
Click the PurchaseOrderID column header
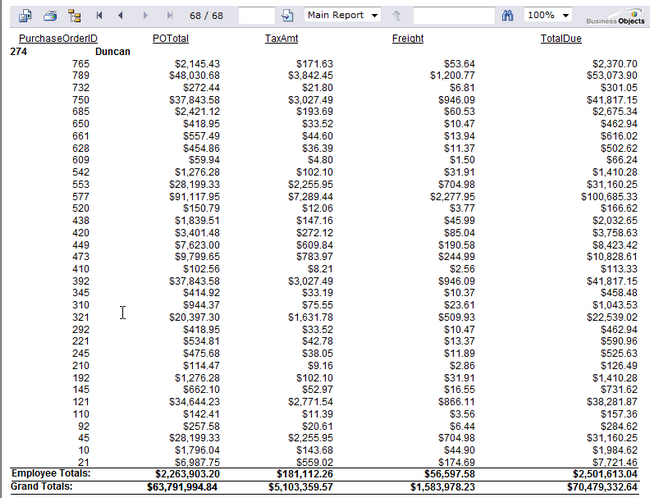coord(58,39)
